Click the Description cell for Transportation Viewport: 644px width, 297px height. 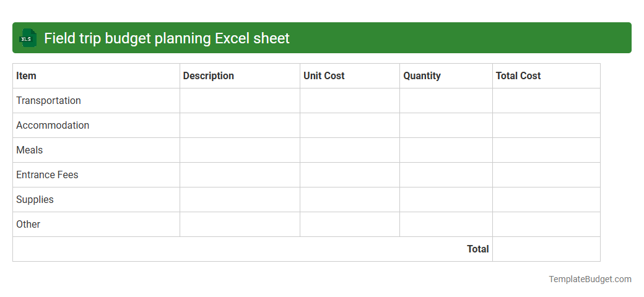pos(240,100)
